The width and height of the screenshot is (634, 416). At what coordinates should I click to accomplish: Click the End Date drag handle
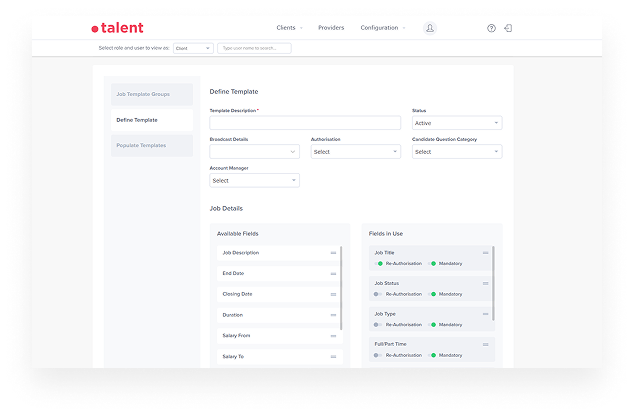tap(333, 273)
